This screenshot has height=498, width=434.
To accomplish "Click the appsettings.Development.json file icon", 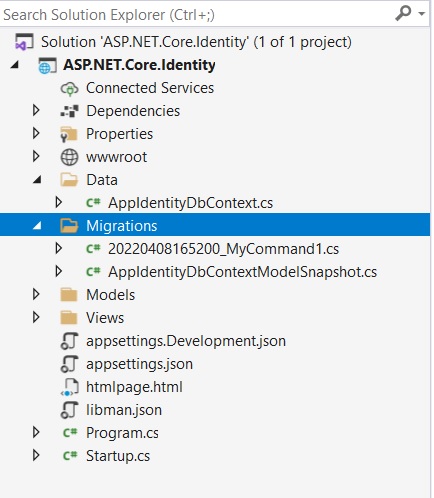I will 69,341.
